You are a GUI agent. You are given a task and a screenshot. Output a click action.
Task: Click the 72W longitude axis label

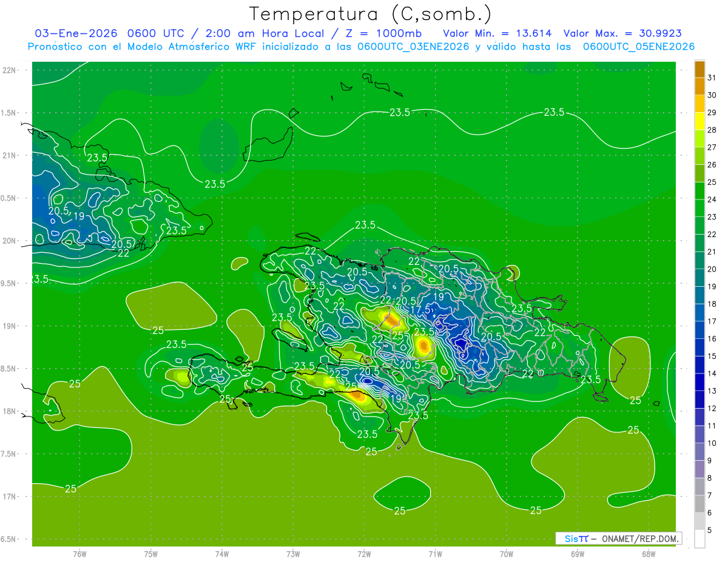point(364,554)
